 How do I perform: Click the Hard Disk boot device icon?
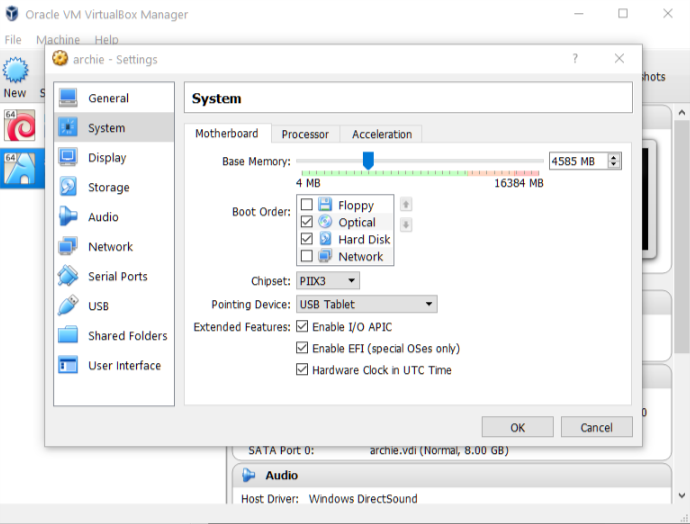325,239
